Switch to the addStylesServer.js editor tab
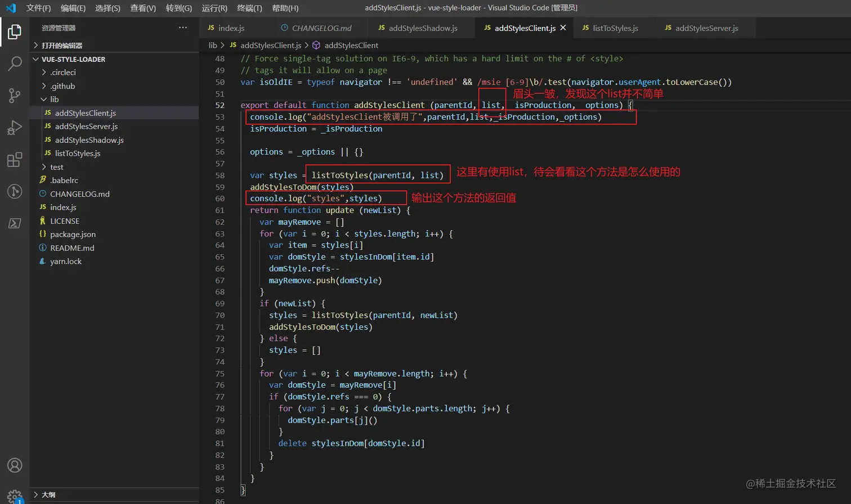This screenshot has width=851, height=504. [707, 28]
